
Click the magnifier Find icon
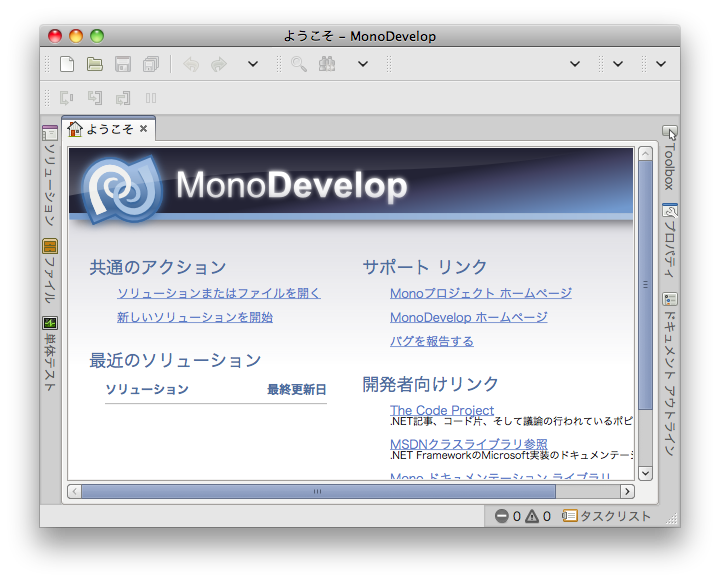point(298,64)
